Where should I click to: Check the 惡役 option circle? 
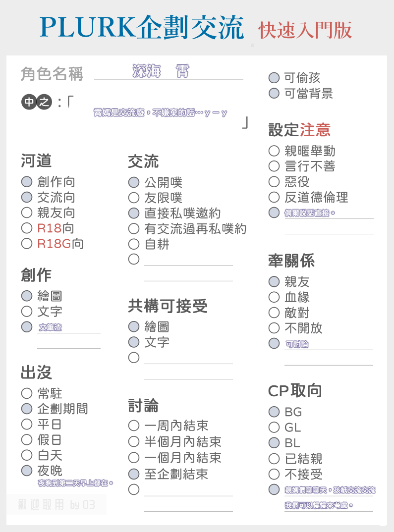[274, 182]
